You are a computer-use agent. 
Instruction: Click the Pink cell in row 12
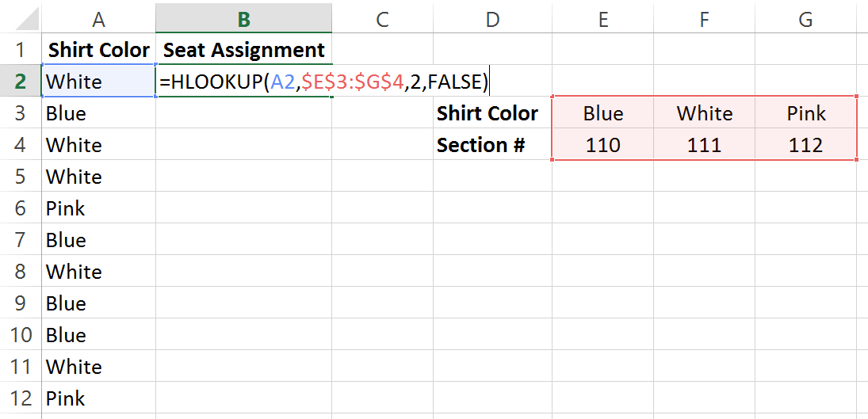98,398
